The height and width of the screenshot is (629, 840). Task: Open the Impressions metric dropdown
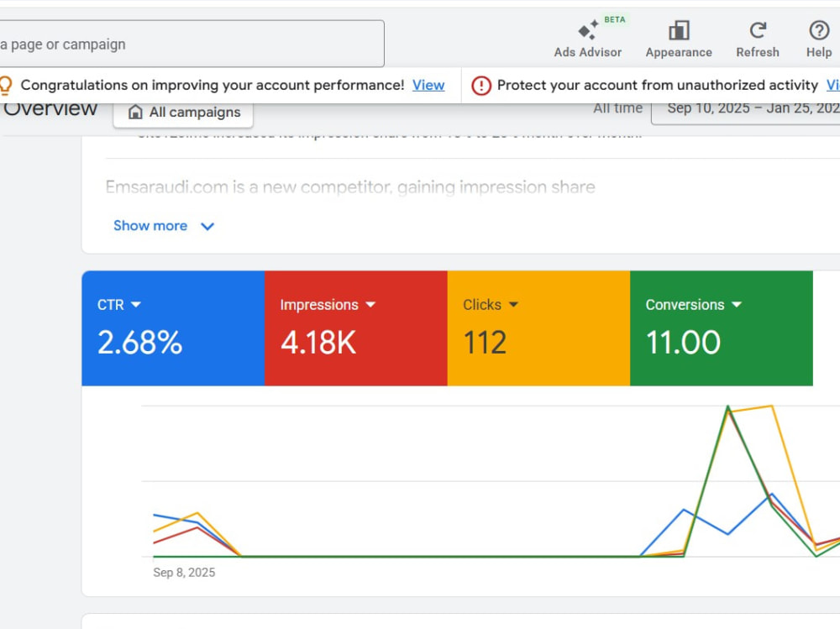[x=328, y=304]
